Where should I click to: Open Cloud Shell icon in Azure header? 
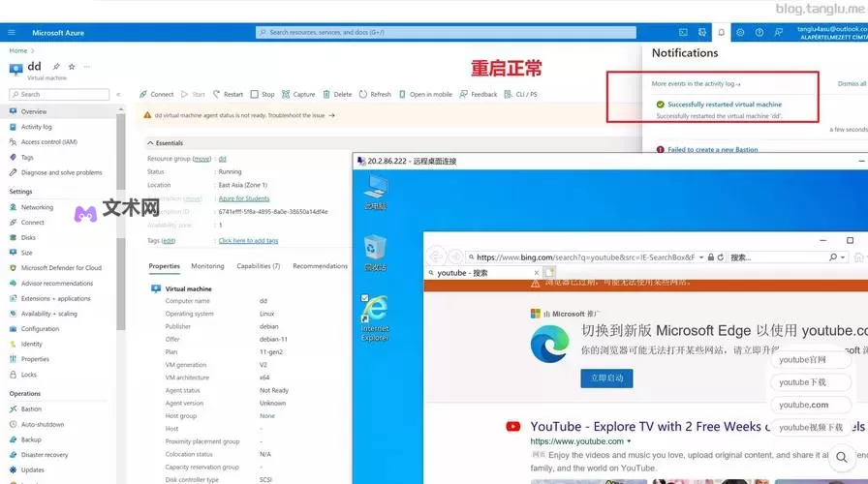coord(683,33)
